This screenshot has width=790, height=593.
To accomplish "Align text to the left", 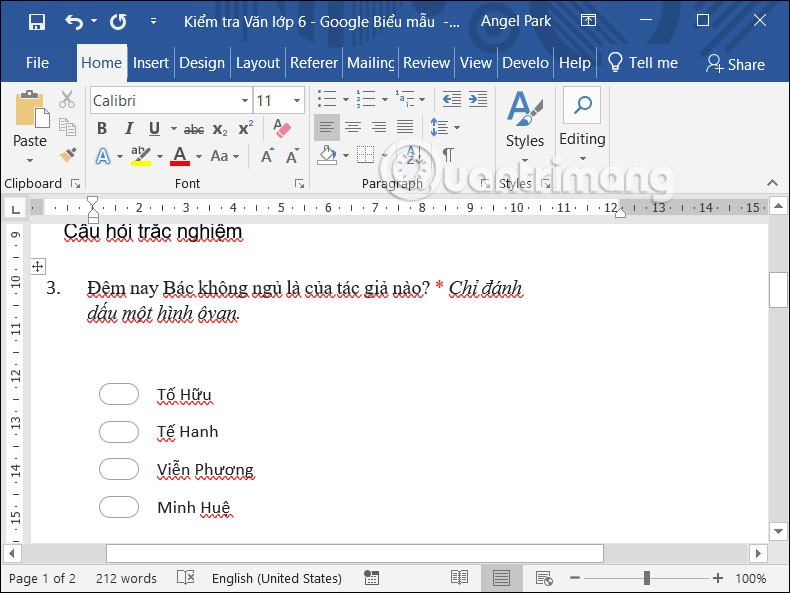I will (326, 127).
